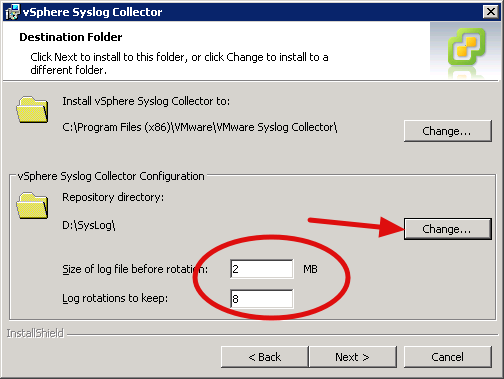Click the installer icon in the title bar

(13, 12)
